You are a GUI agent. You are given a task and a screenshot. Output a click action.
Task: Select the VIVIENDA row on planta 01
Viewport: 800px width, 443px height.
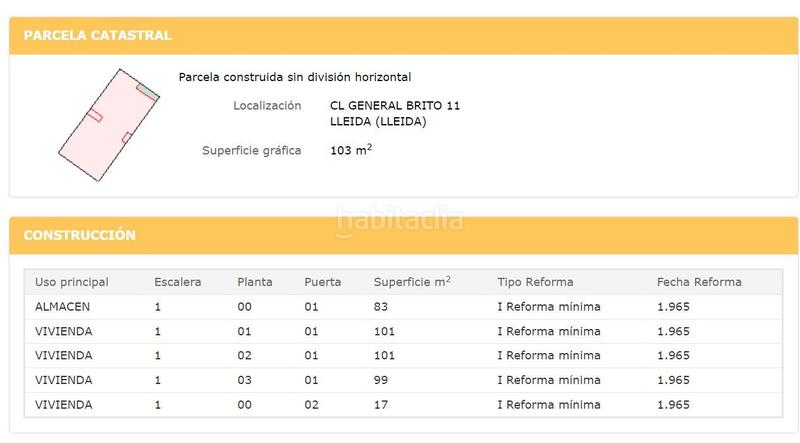[403, 331]
